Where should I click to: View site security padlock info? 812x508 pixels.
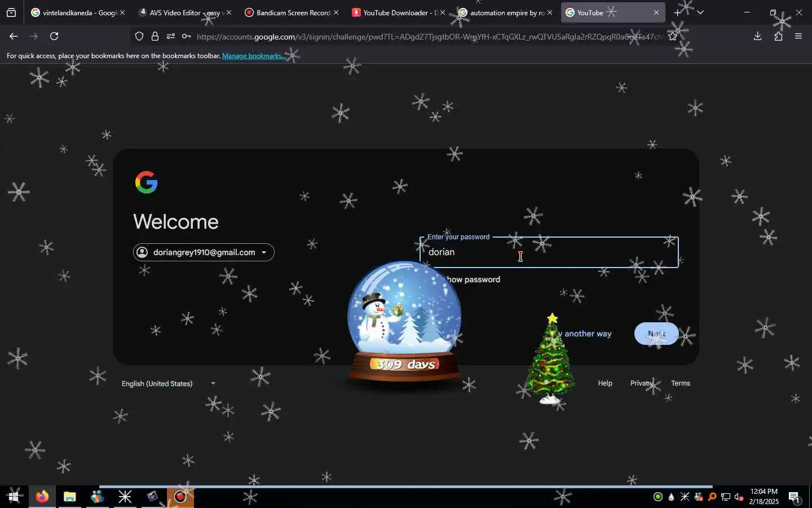tap(155, 37)
